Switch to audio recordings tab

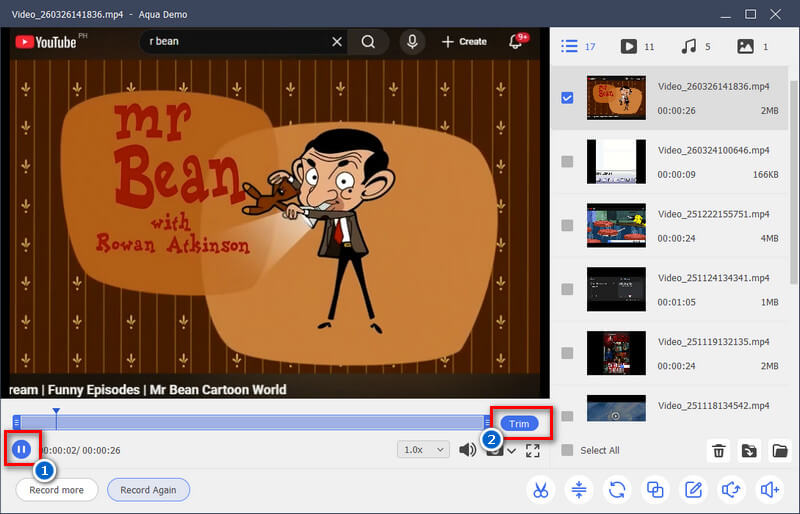pyautogui.click(x=695, y=46)
